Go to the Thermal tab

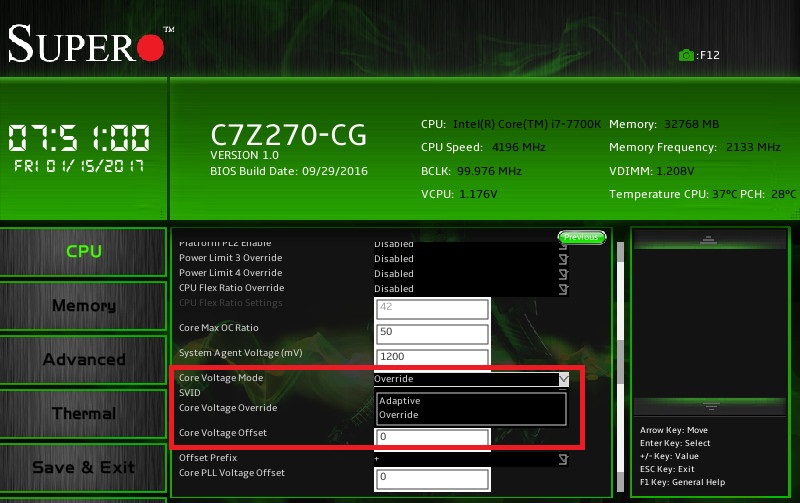point(84,414)
